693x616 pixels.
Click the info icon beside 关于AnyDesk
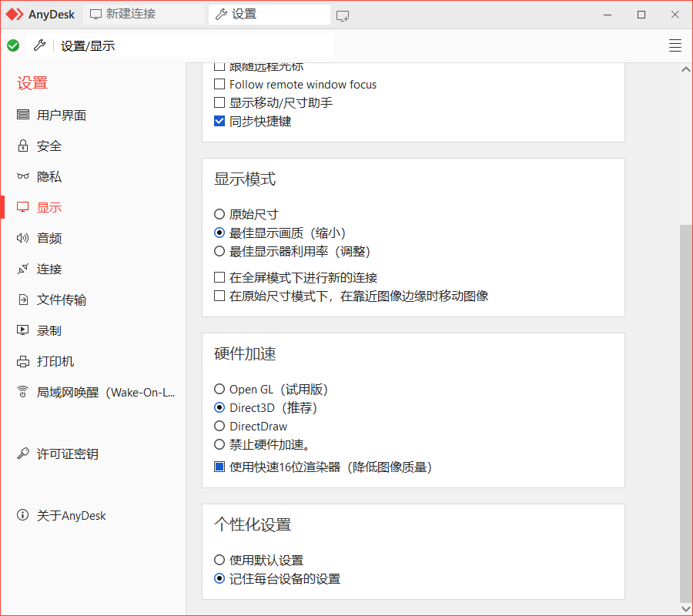click(22, 515)
